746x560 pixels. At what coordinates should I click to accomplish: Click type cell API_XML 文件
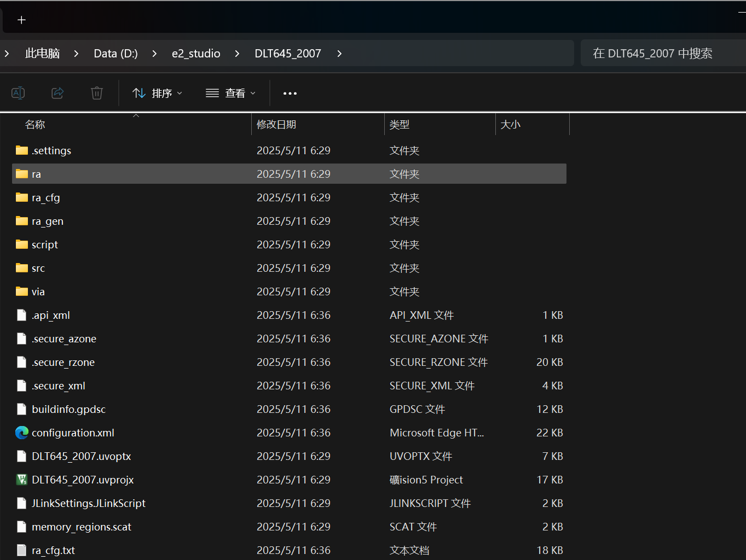(422, 315)
